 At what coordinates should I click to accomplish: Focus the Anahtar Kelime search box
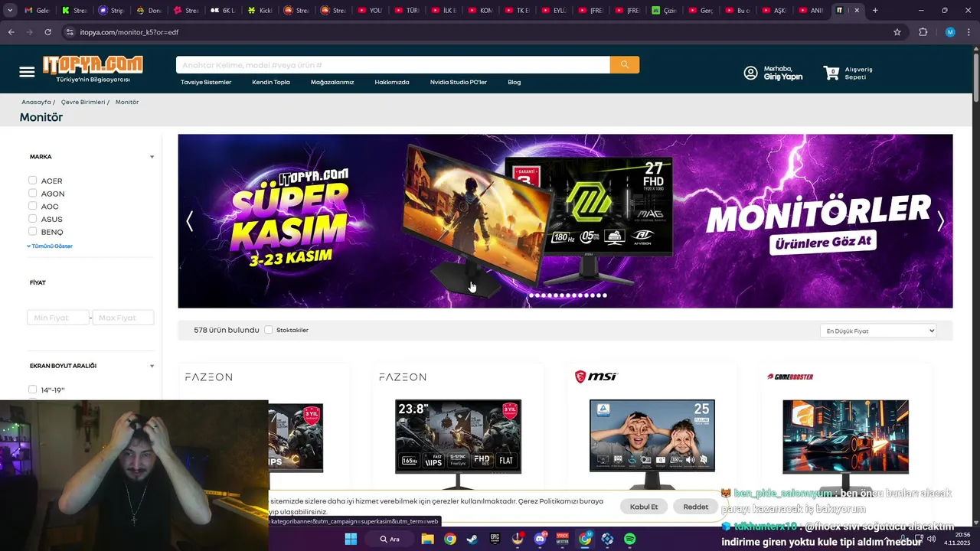point(393,65)
